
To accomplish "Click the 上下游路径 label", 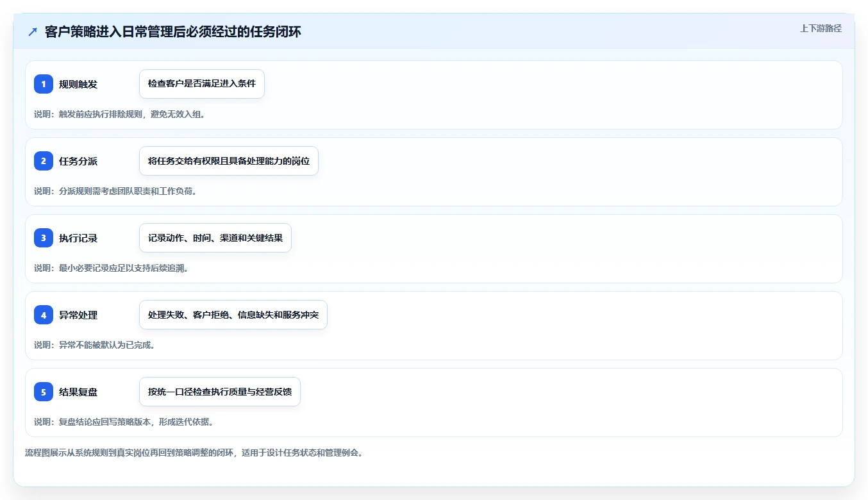I will [821, 28].
